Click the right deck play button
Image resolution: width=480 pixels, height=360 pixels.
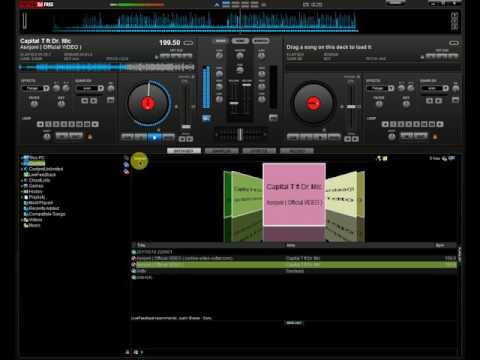(320, 137)
